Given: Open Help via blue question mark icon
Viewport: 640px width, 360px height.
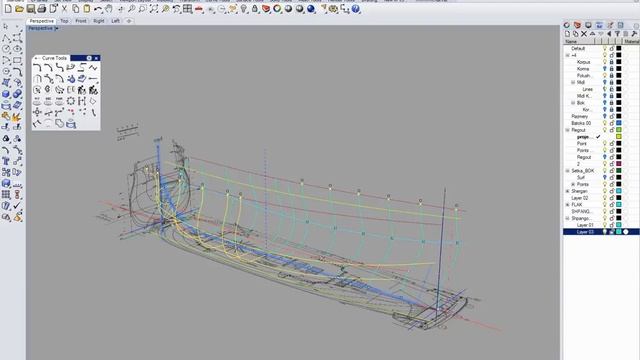Looking at the screenshot, I should 356,9.
